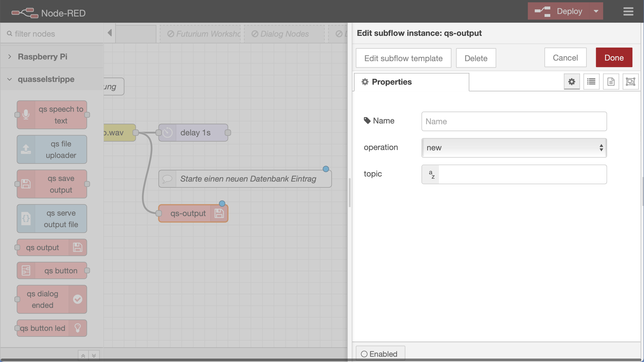644x362 pixels.
Task: Select the qs button palette node
Action: tap(52, 270)
